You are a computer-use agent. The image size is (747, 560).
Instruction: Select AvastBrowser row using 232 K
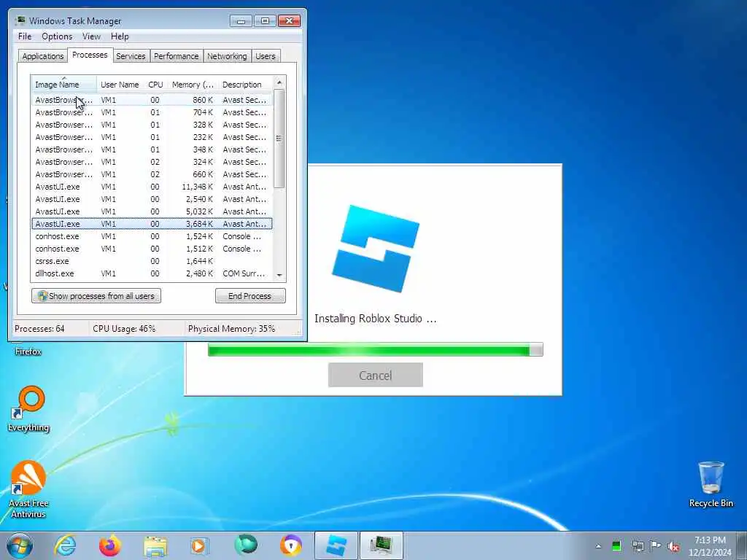152,137
